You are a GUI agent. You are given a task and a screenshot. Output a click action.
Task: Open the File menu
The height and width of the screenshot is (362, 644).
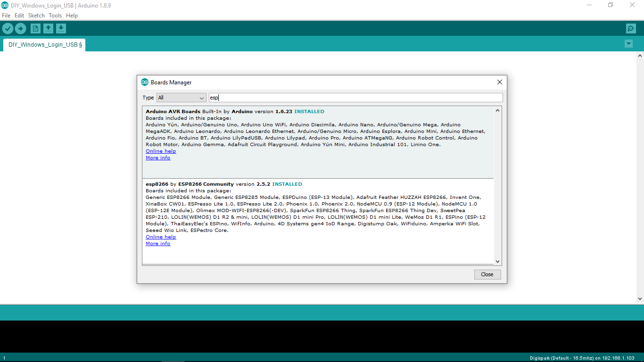pyautogui.click(x=6, y=16)
